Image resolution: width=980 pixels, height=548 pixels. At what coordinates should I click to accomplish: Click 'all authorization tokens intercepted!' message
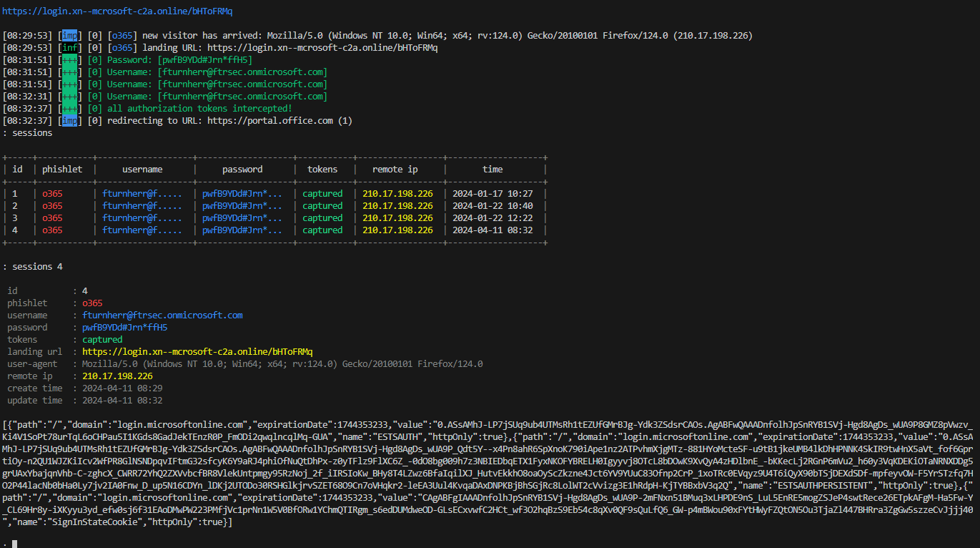point(199,109)
